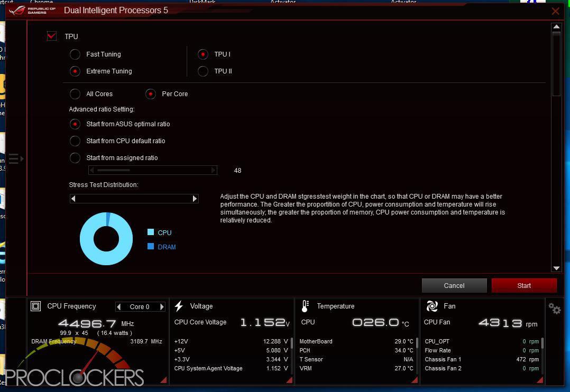The width and height of the screenshot is (570, 392).
Task: Click assigned ratio slider right arrow
Action: tap(214, 170)
